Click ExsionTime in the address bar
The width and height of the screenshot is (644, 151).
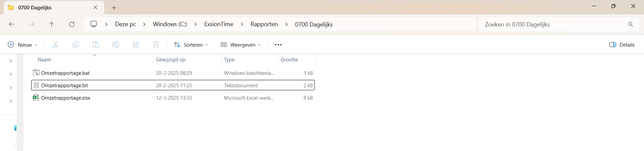point(219,24)
